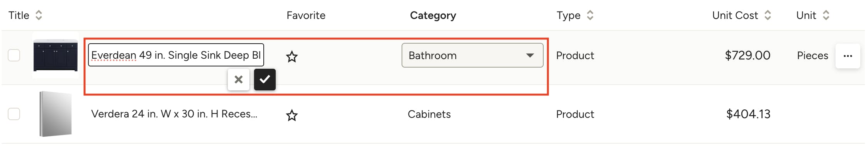Cancel title edit with the X button
The image size is (868, 146).
point(239,80)
